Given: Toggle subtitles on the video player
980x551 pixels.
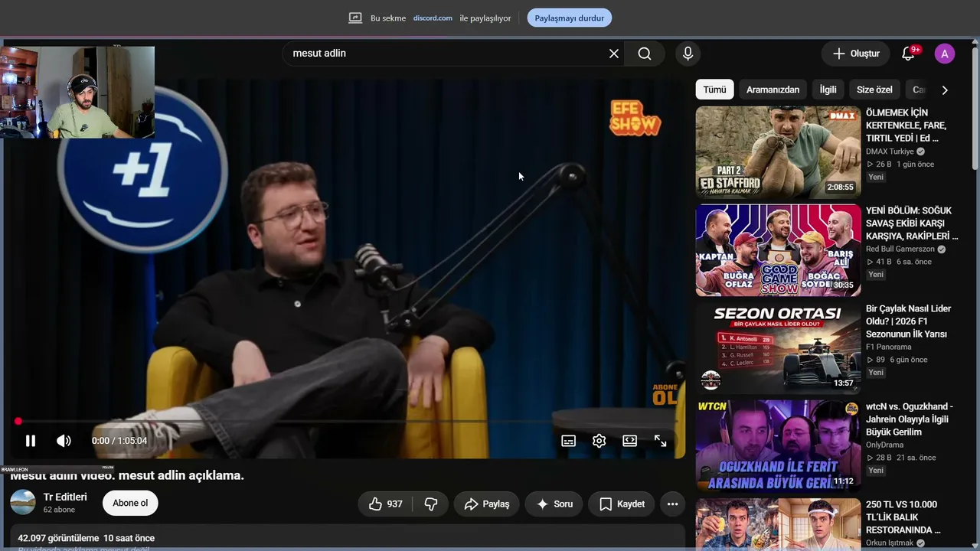Looking at the screenshot, I should pos(568,441).
